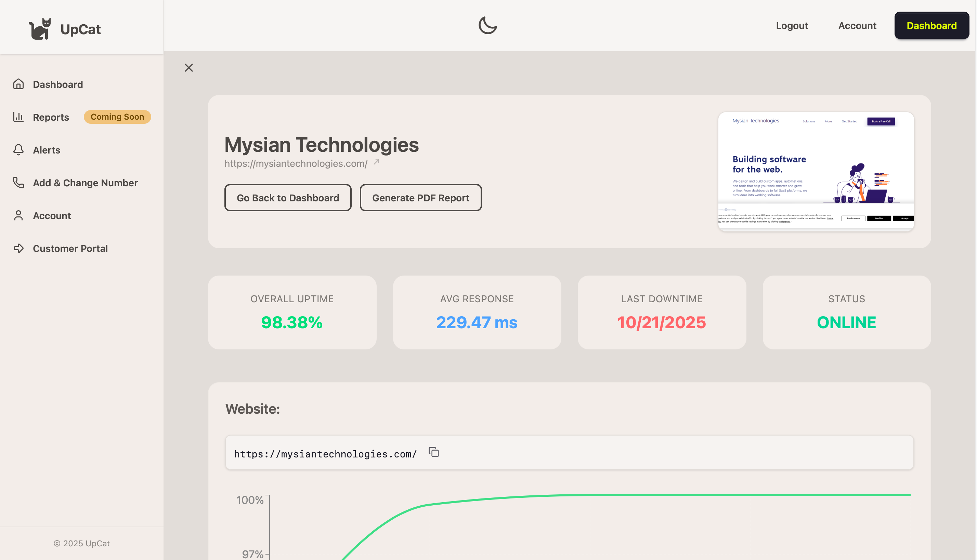Screen dimensions: 977x560
Task: Click the Account link in top header
Action: (858, 25)
